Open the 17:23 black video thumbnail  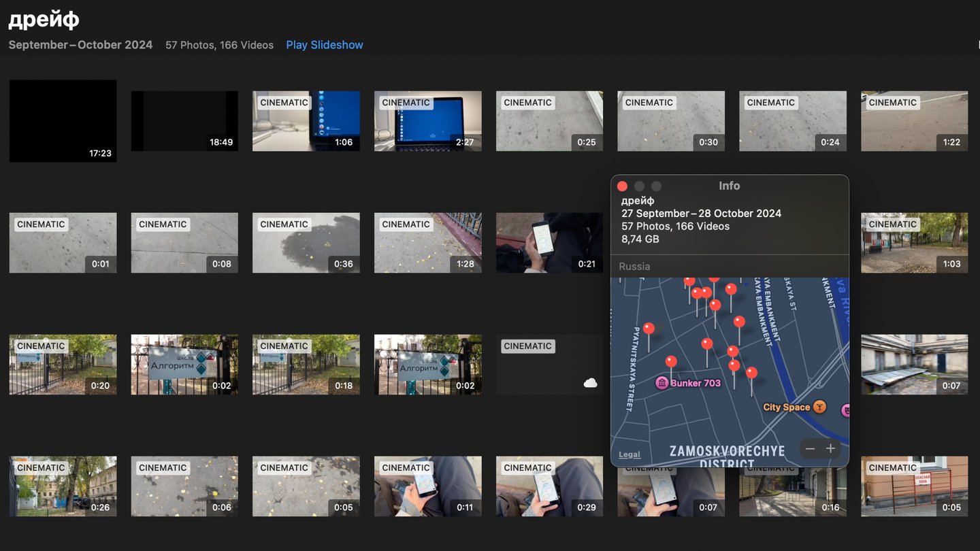click(x=63, y=121)
